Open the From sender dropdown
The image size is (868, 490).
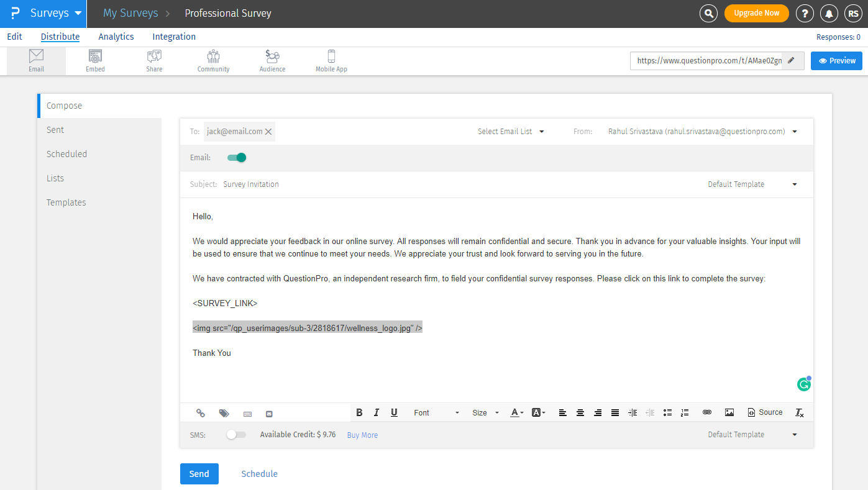tap(794, 131)
